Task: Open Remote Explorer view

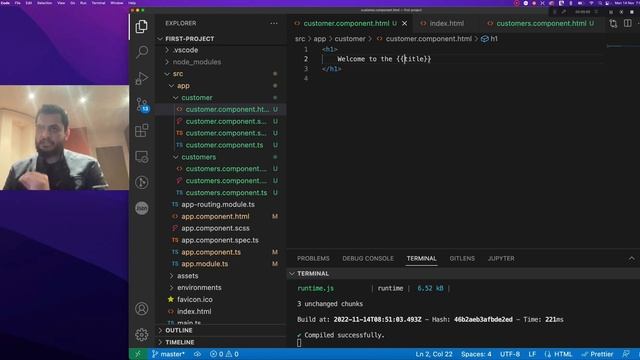Action: point(142,157)
